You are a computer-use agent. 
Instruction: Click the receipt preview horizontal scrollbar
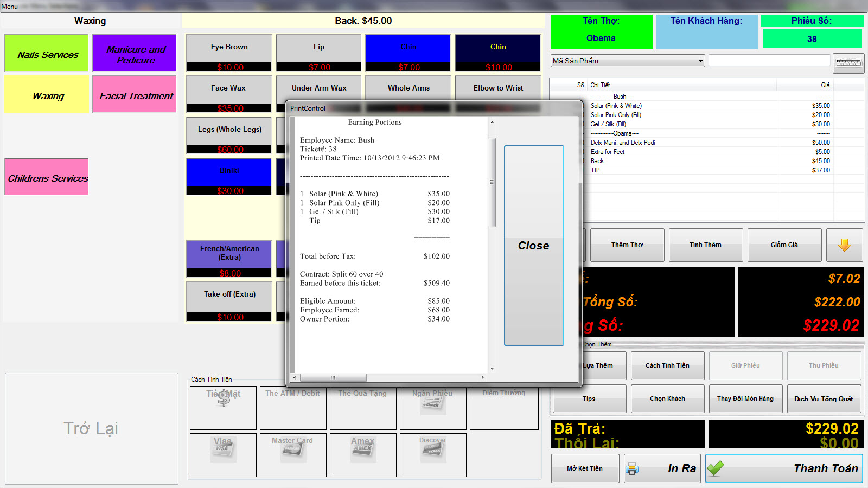(333, 377)
